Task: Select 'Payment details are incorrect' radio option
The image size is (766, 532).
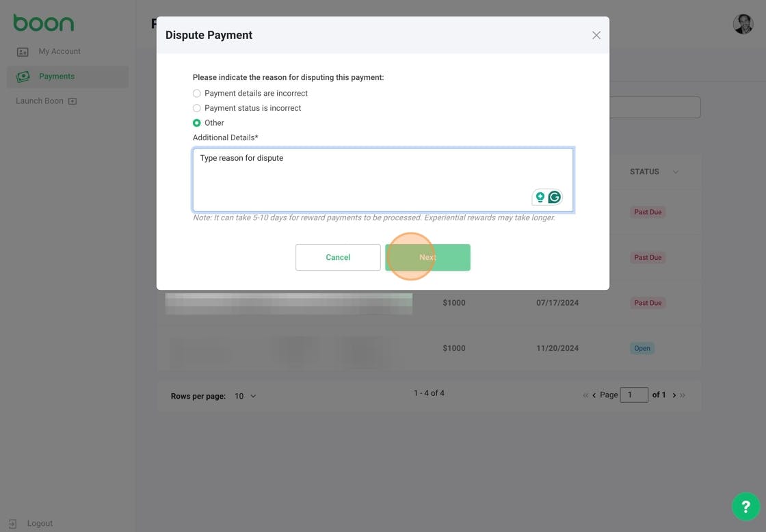Action: click(x=196, y=93)
